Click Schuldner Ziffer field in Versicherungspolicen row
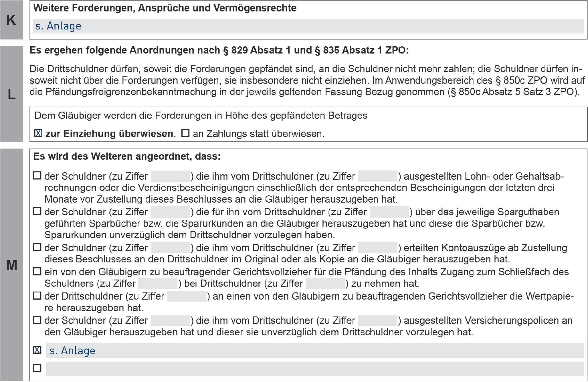Screen dimensions: 588x382 [x=170, y=320]
